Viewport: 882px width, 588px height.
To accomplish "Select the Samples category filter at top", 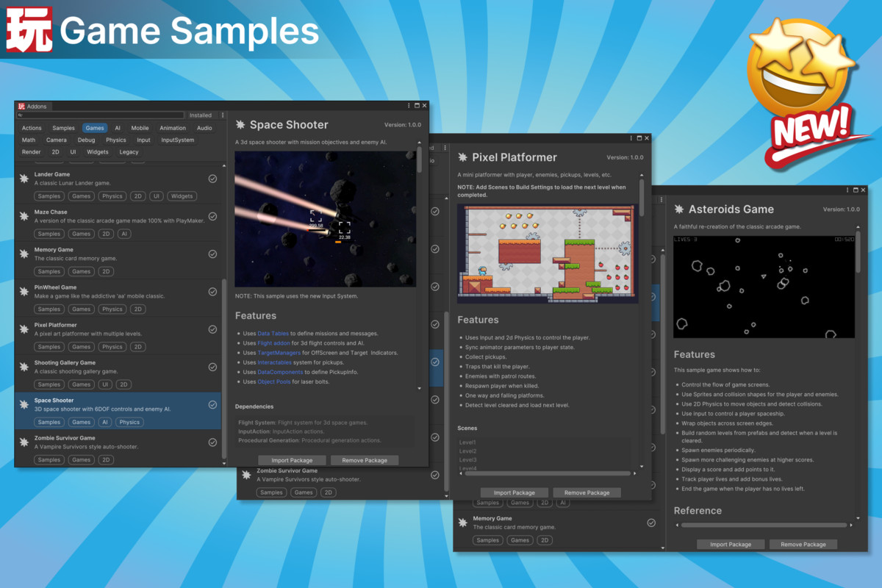I will coord(64,128).
